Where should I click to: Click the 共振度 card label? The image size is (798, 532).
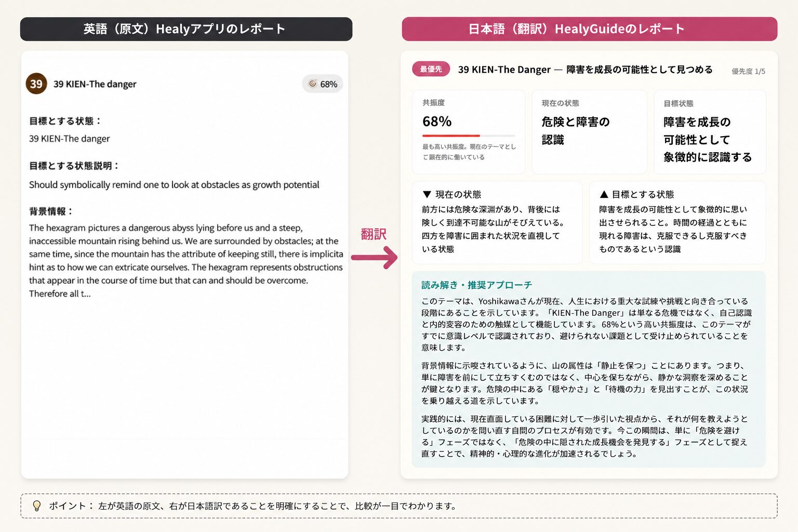point(434,103)
